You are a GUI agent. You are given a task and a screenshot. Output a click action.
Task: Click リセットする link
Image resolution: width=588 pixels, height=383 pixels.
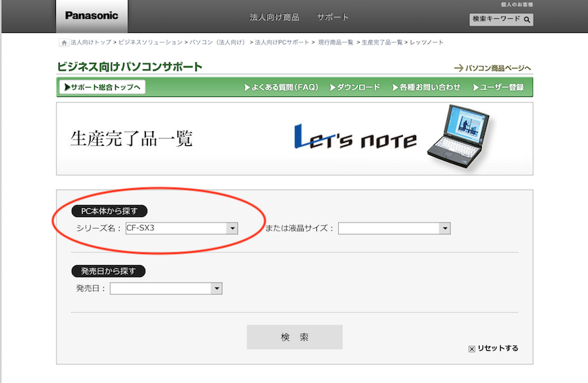(498, 349)
